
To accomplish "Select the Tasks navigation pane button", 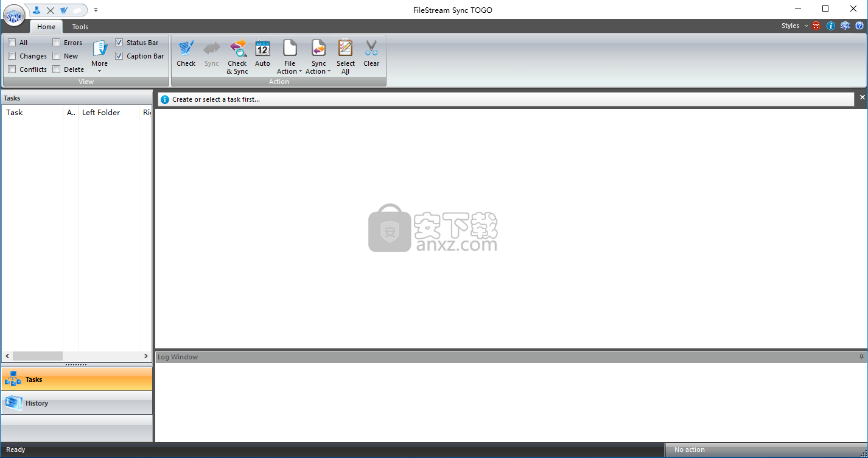I will [x=77, y=379].
